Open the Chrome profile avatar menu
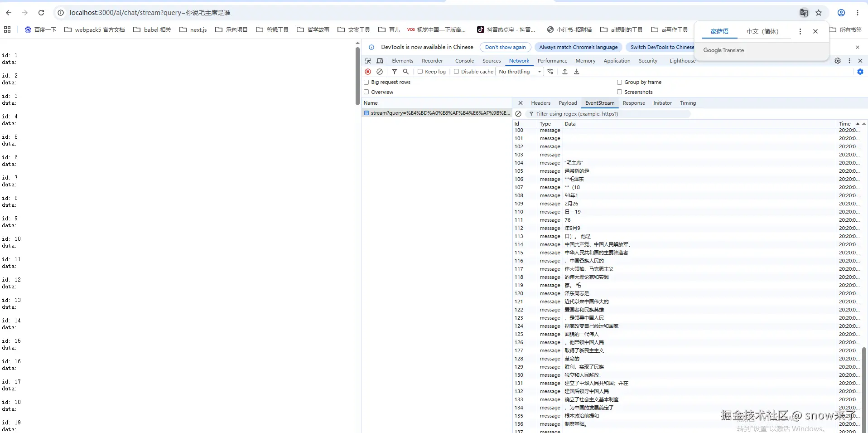The image size is (868, 433). pos(841,13)
